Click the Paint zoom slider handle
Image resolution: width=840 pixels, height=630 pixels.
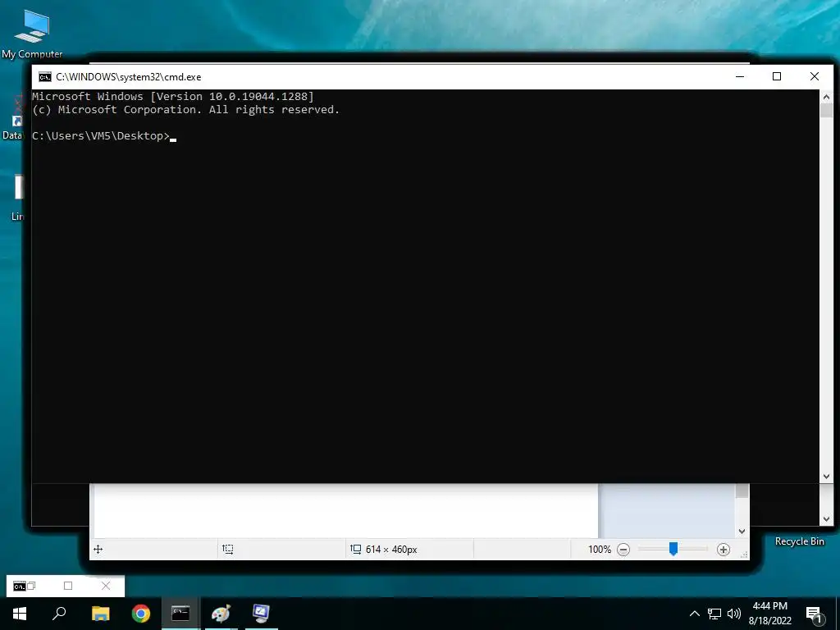click(673, 549)
